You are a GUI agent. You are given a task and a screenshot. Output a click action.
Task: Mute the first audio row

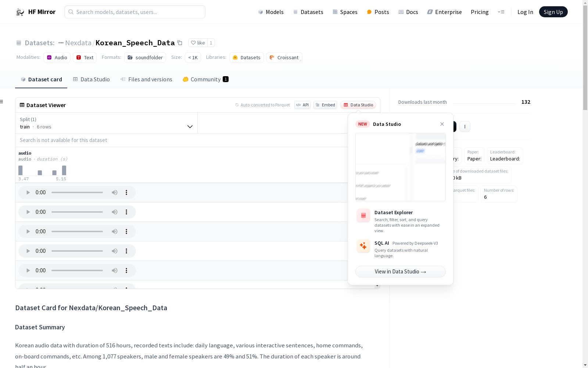point(115,192)
